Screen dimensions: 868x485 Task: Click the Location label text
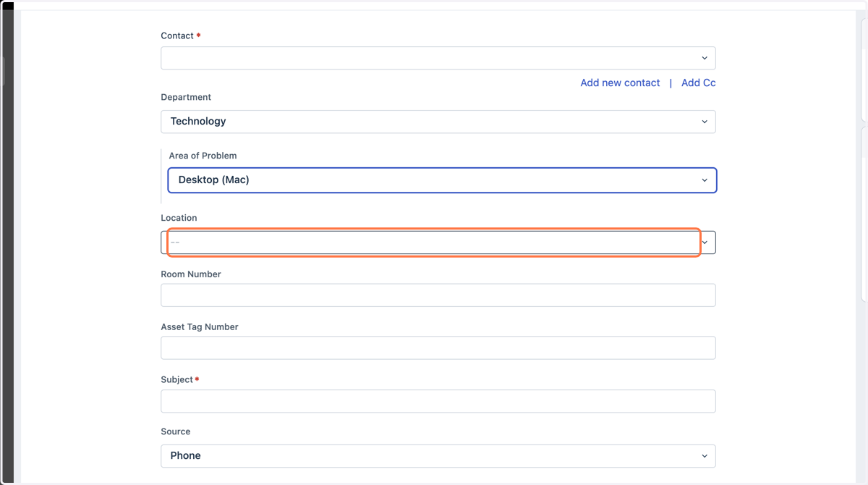pos(179,218)
